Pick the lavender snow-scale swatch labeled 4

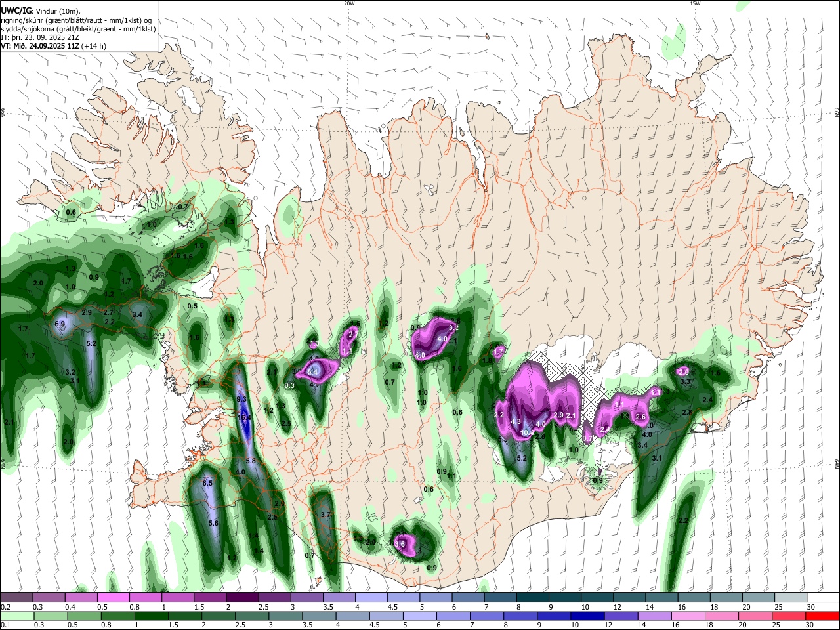[371, 597]
